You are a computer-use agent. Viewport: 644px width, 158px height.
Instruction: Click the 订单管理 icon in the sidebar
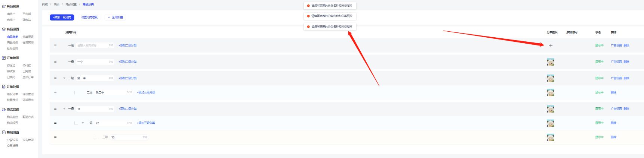point(4,58)
